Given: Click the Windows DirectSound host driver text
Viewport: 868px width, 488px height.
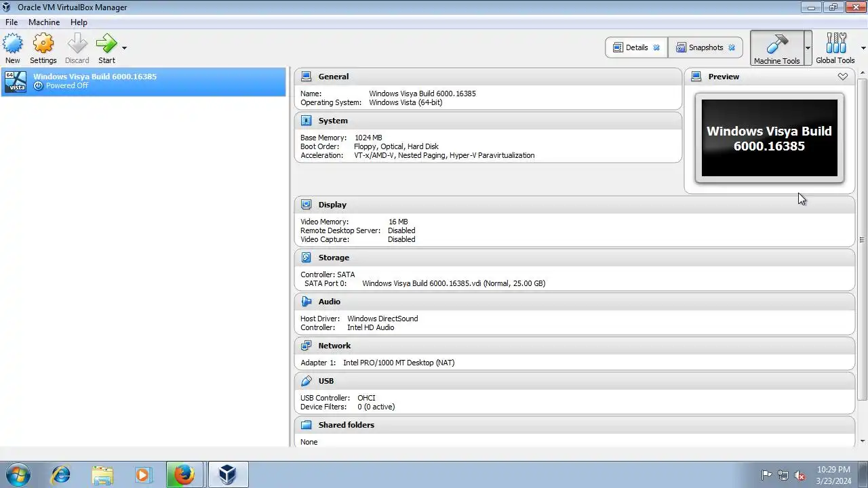Looking at the screenshot, I should 382,319.
